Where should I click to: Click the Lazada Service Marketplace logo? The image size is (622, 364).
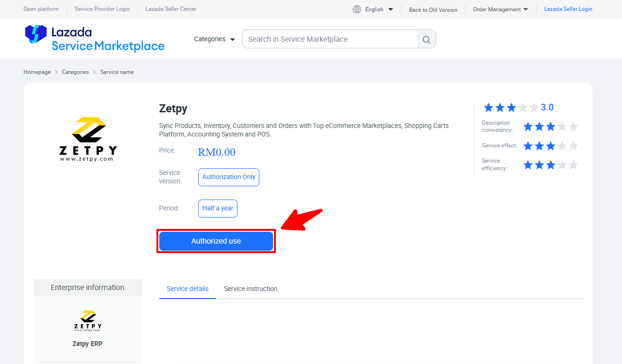tap(94, 39)
